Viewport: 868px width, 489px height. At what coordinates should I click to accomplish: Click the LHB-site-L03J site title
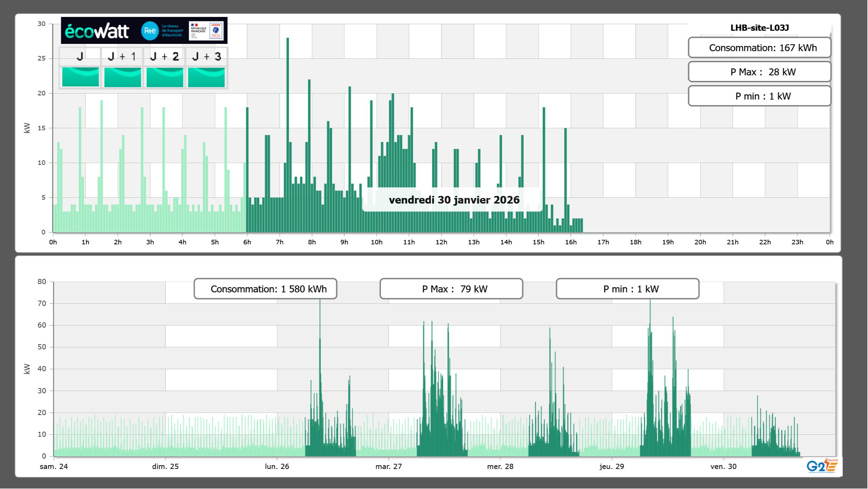click(x=759, y=28)
